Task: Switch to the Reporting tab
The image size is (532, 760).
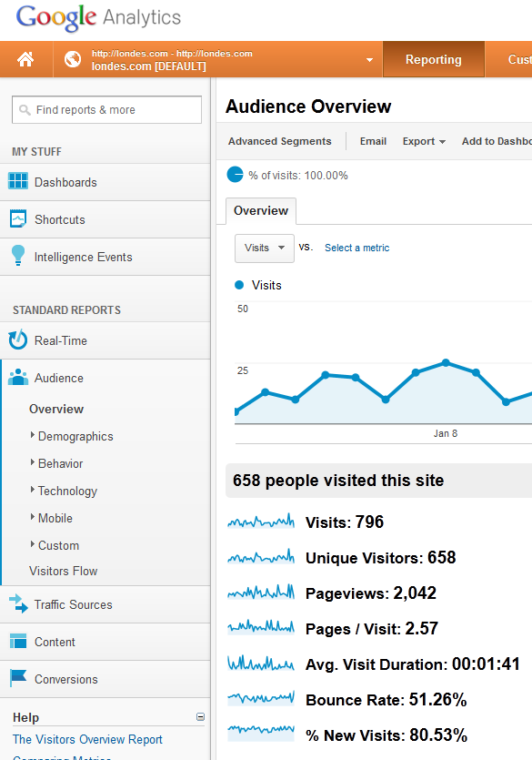Action: coord(433,60)
